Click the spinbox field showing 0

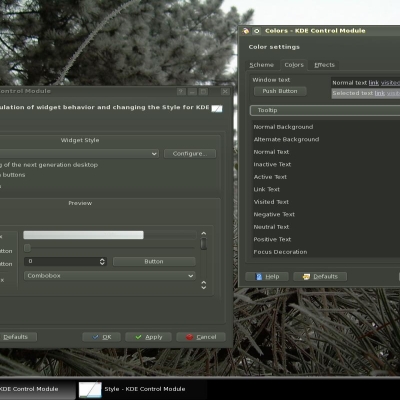point(62,262)
